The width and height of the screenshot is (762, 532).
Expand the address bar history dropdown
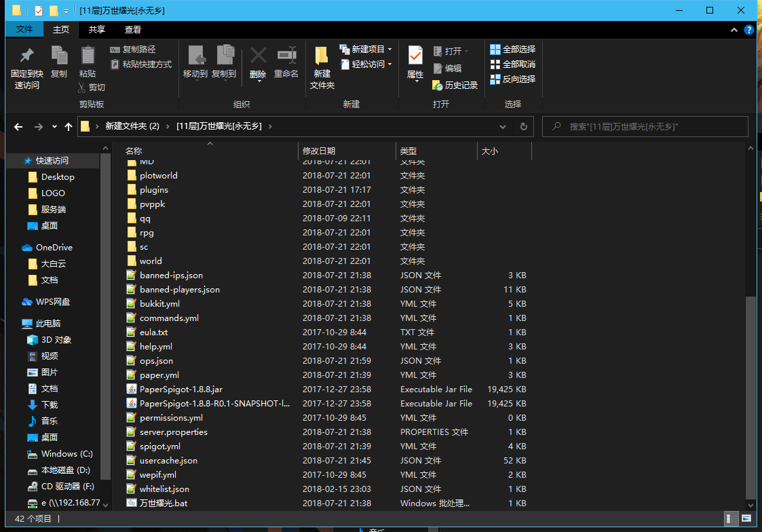tap(503, 127)
